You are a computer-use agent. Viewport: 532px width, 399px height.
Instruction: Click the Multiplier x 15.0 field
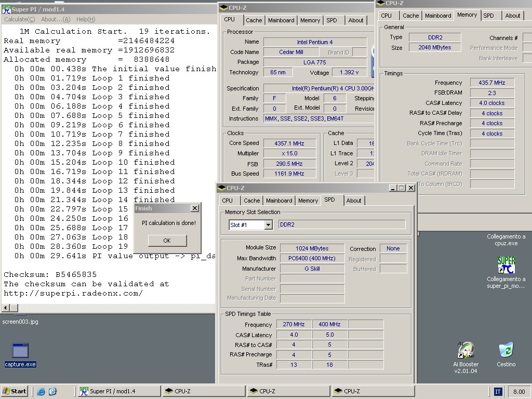coord(289,153)
